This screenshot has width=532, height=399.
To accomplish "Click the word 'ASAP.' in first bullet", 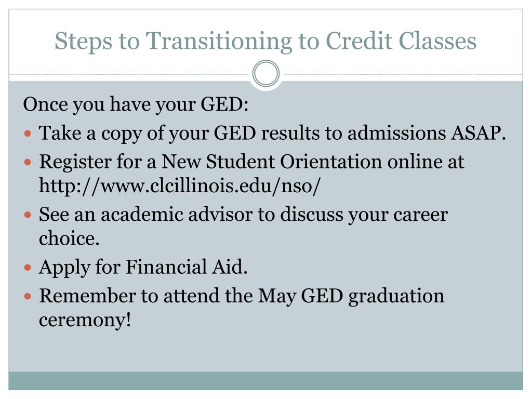I will pyautogui.click(x=478, y=132).
